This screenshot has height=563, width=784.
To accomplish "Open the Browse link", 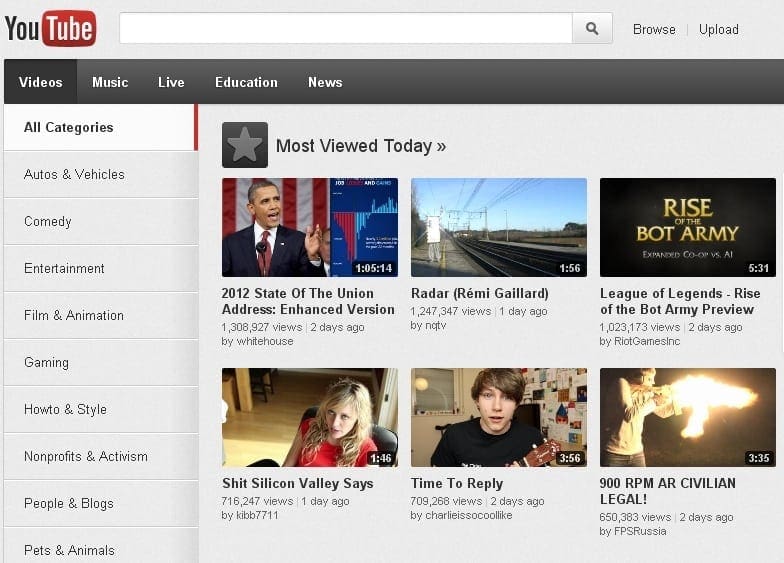I will pos(654,29).
